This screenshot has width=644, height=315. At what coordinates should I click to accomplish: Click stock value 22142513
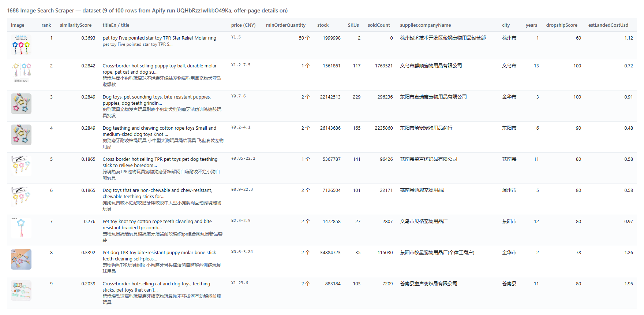330,97
